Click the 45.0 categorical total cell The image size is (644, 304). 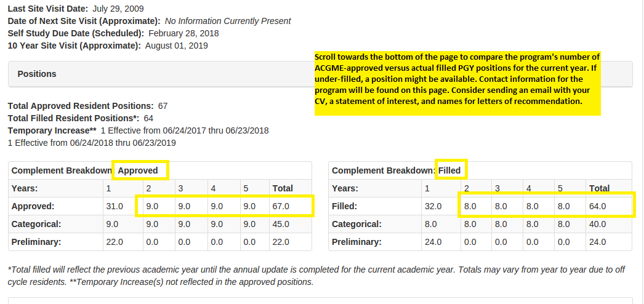280,224
